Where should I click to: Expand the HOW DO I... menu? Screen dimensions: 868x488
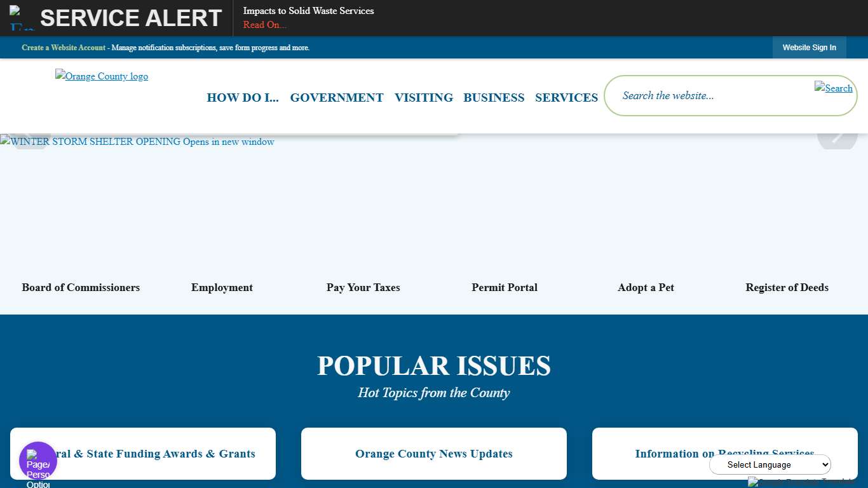243,97
